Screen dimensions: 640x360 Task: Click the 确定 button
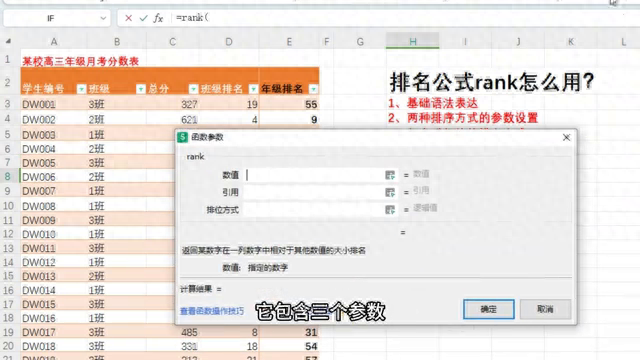tap(489, 309)
